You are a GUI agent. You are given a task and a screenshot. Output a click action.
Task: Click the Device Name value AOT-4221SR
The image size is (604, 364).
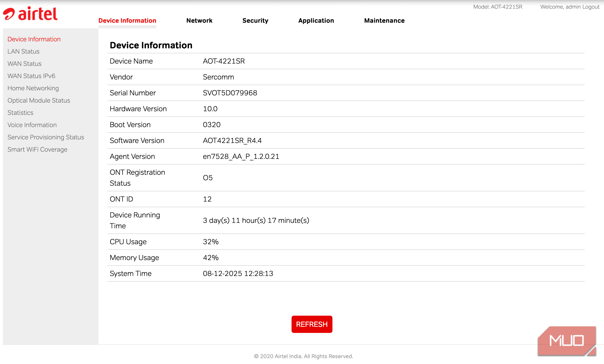(224, 61)
